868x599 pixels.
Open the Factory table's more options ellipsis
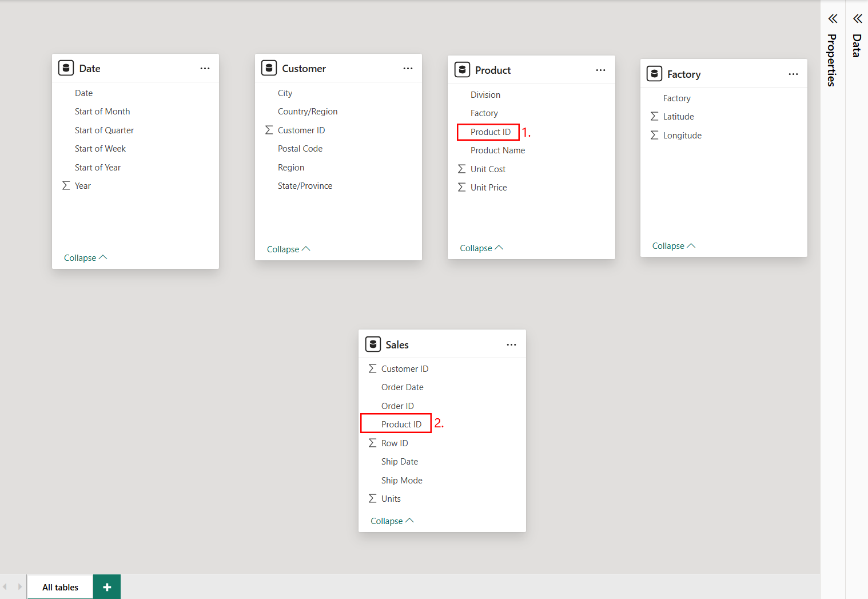[793, 74]
